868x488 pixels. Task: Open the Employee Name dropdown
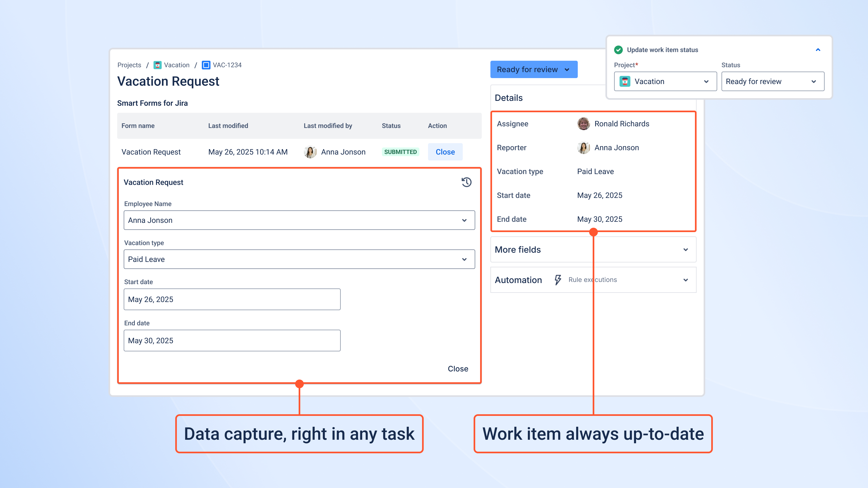(x=299, y=220)
